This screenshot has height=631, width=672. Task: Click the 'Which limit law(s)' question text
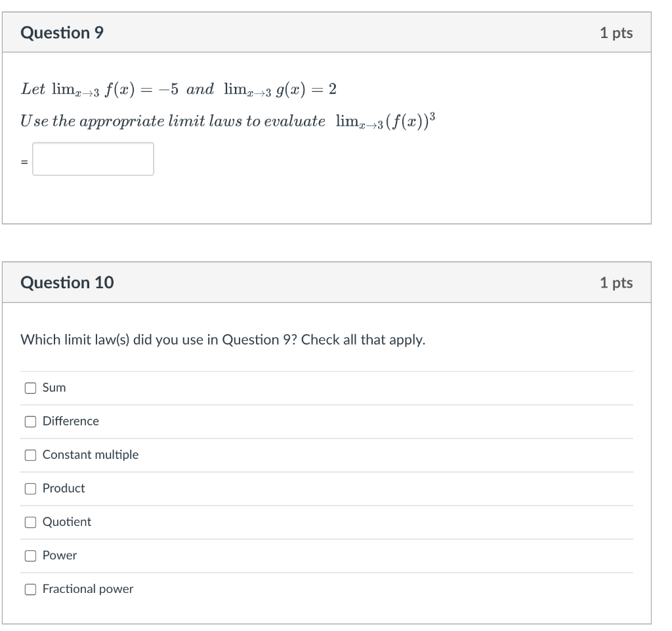click(x=222, y=340)
